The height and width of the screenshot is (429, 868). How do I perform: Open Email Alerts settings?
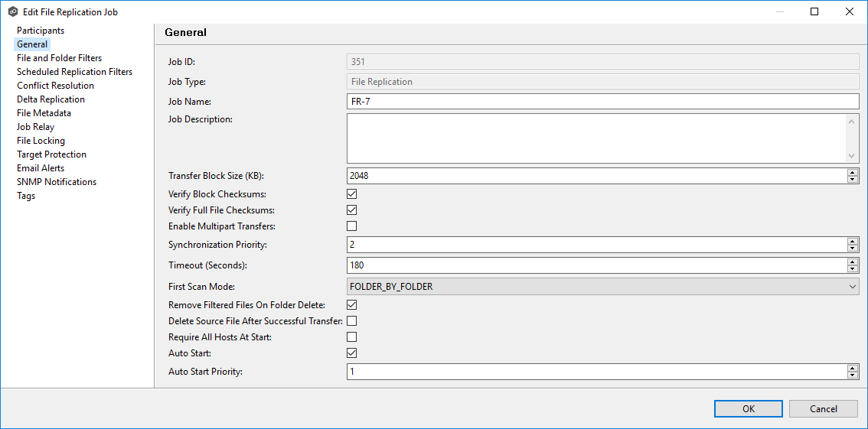click(x=41, y=168)
